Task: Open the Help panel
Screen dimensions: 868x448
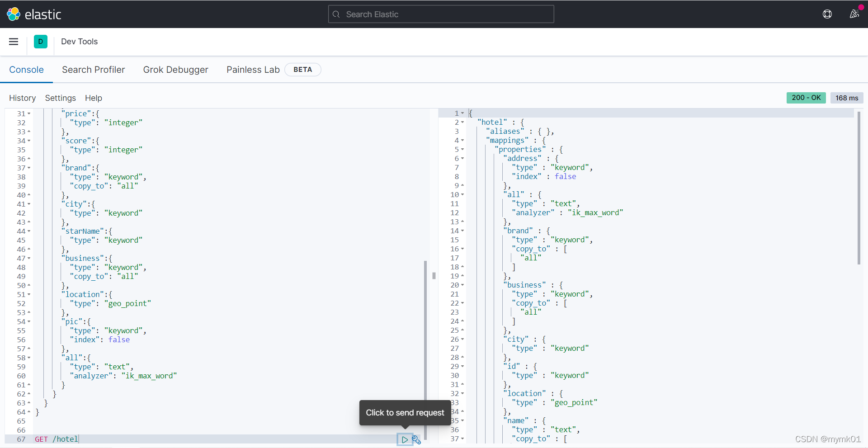Action: [x=94, y=98]
